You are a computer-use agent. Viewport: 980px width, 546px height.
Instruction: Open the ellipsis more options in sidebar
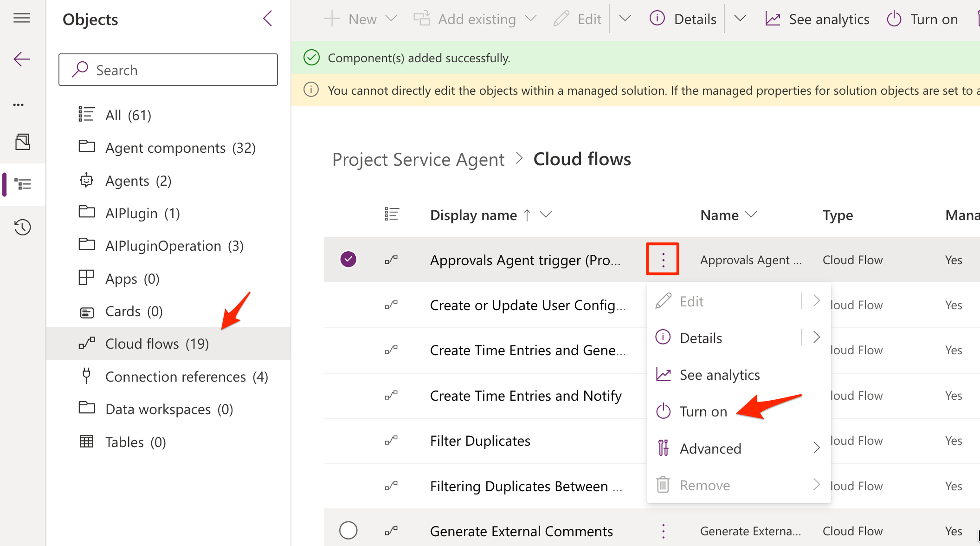coord(19,105)
